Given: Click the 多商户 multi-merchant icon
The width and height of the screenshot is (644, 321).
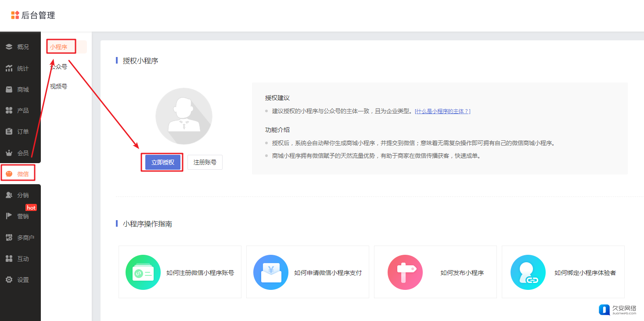Looking at the screenshot, I should click(9, 238).
